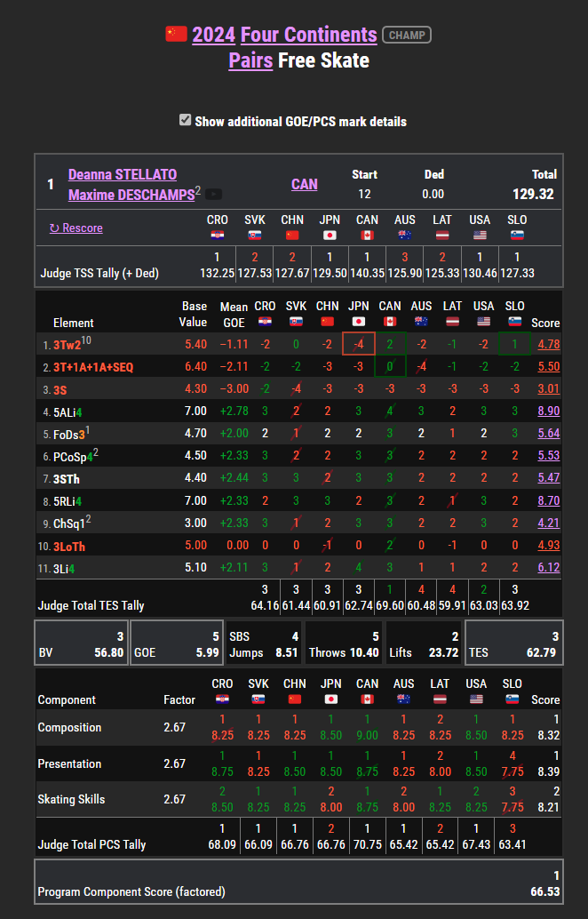Click the Japan flag in the Rescore row
588x919 pixels.
[x=330, y=236]
